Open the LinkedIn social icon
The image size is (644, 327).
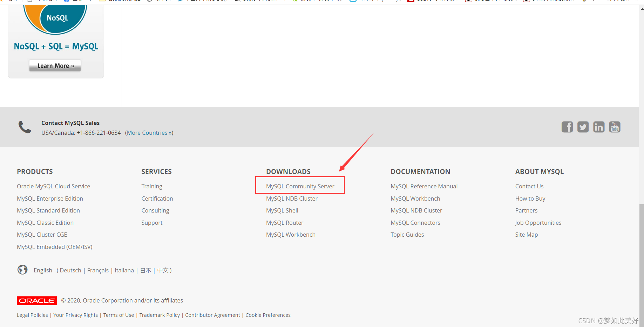coord(599,127)
